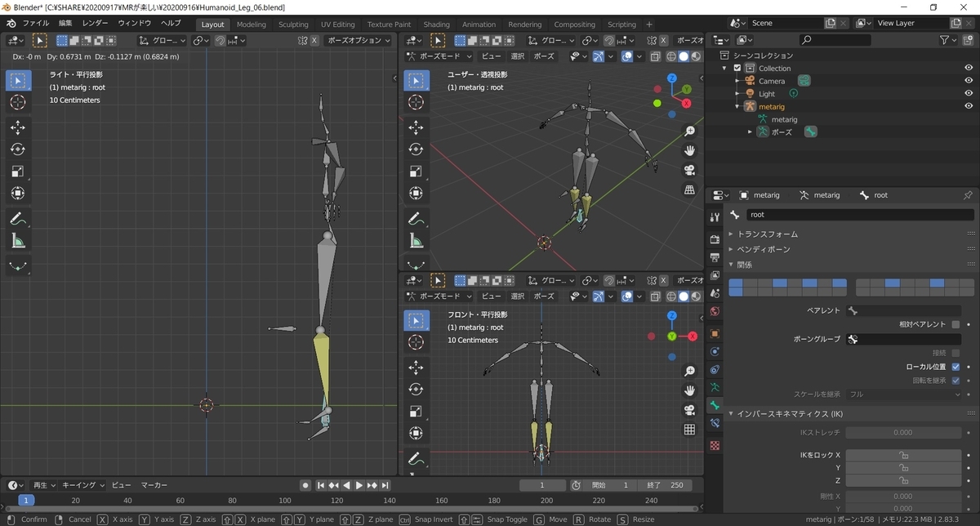The width and height of the screenshot is (980, 526).
Task: Open the Object properties tab
Action: (x=715, y=333)
